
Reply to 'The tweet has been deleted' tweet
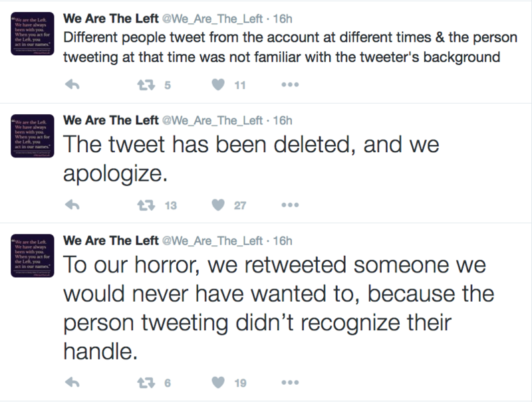74,205
